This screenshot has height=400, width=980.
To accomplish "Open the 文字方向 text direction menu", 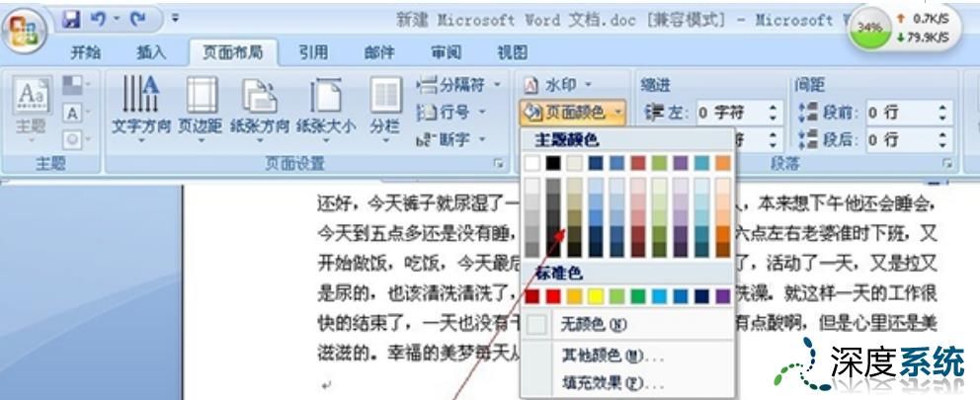I will [x=141, y=111].
